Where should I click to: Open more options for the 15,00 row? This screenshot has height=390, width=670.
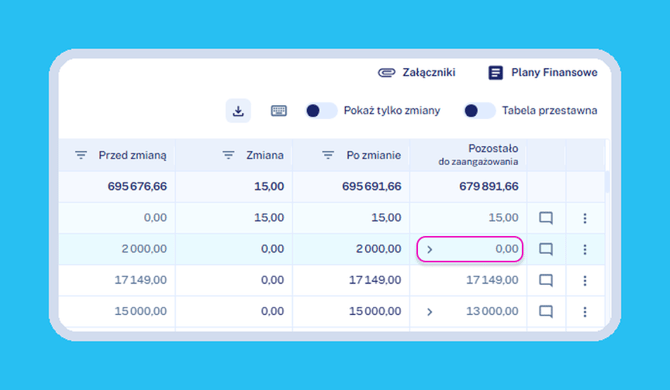tap(585, 218)
